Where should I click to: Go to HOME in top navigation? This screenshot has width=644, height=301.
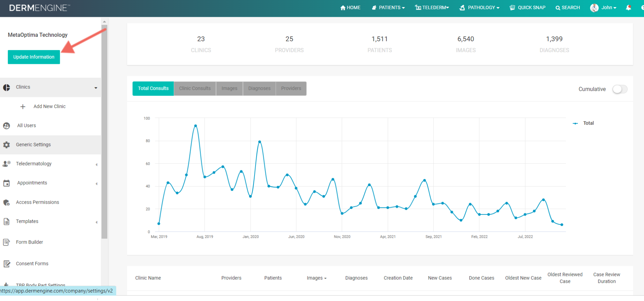(x=350, y=8)
